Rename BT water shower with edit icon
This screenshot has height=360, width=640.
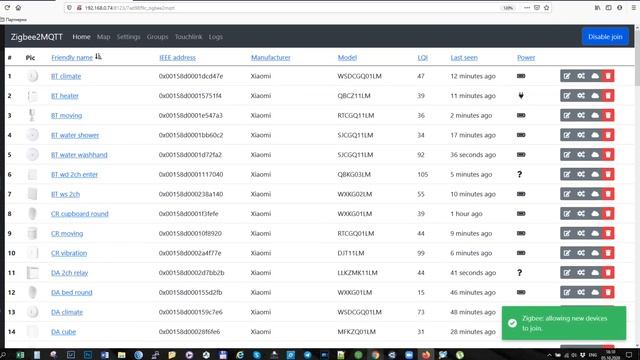[567, 135]
